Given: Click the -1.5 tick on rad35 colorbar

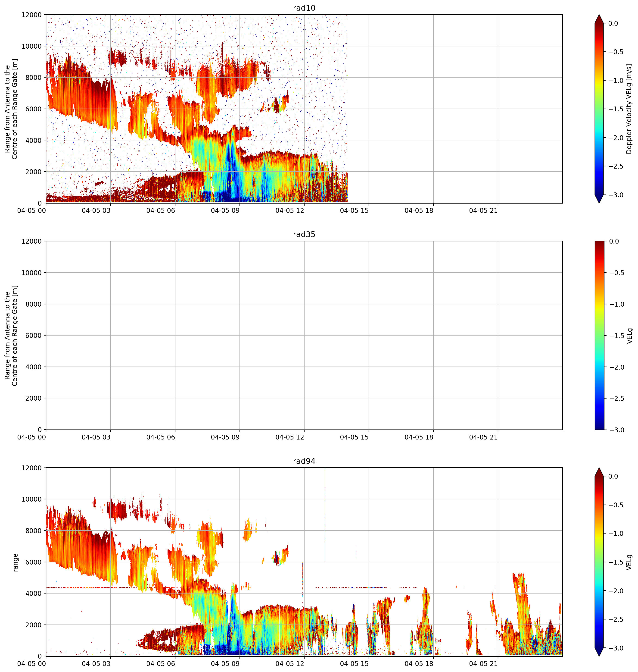Looking at the screenshot, I should coord(616,336).
